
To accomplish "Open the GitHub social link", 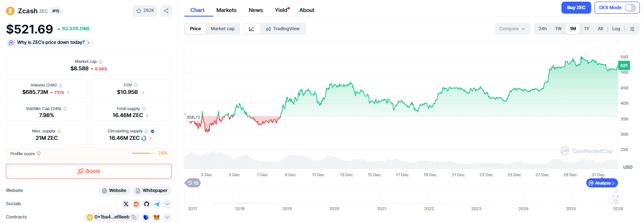I will 147,204.
